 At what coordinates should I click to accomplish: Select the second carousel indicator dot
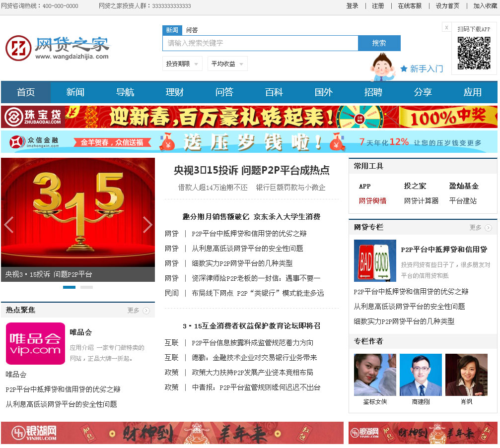tap(86, 287)
